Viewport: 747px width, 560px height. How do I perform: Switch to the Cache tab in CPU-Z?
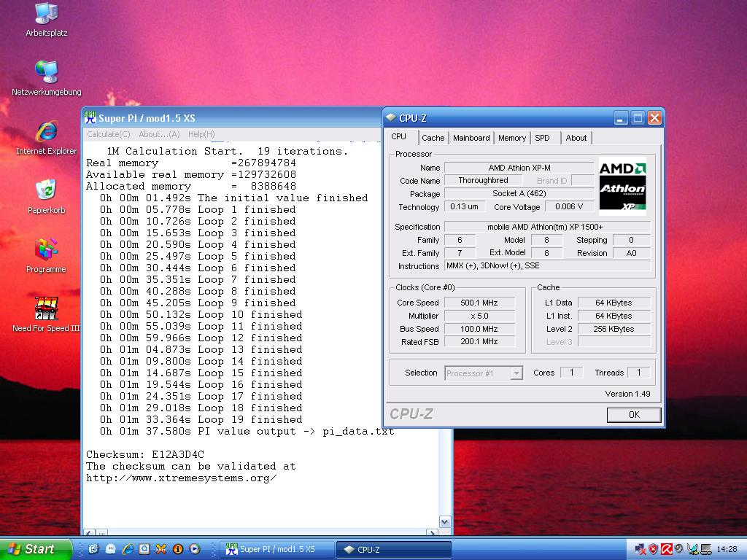click(433, 138)
